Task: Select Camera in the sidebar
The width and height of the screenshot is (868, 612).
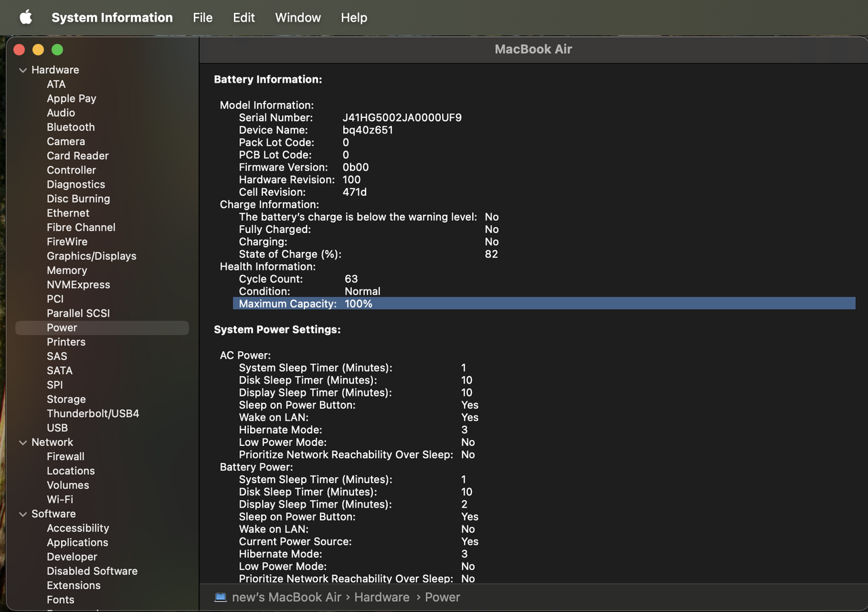Action: pos(66,141)
